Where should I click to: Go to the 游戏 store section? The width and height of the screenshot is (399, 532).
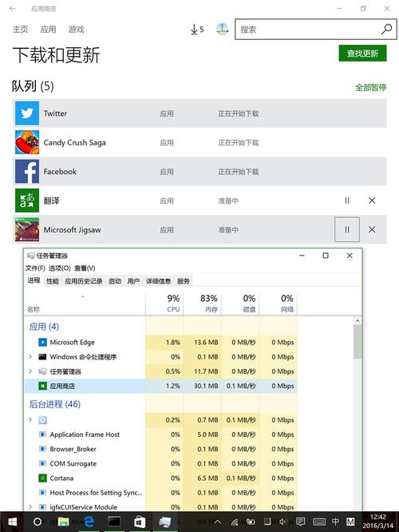coord(77,30)
